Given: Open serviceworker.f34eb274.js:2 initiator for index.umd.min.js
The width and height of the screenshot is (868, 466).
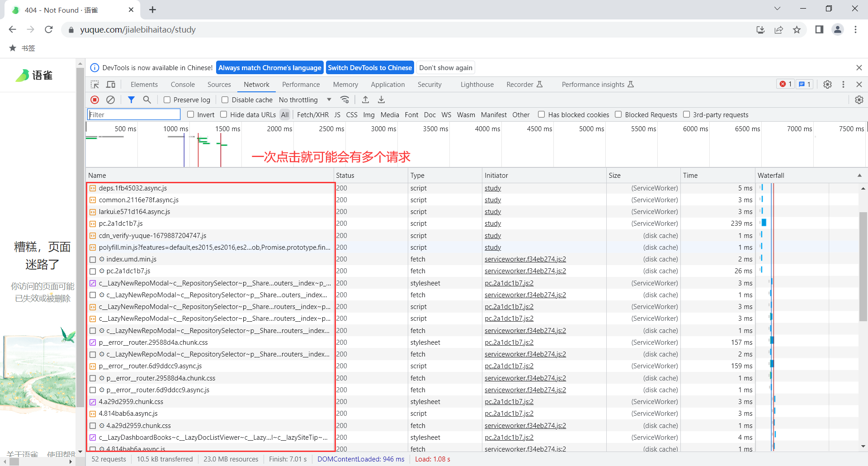Looking at the screenshot, I should point(525,259).
